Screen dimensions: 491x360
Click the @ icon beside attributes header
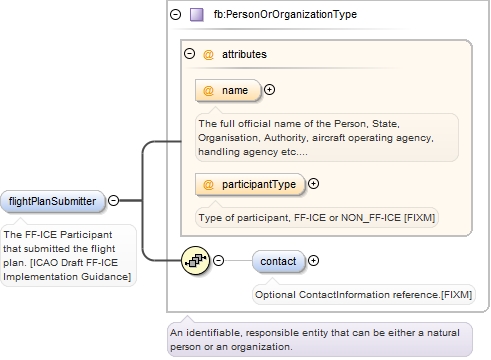[208, 55]
